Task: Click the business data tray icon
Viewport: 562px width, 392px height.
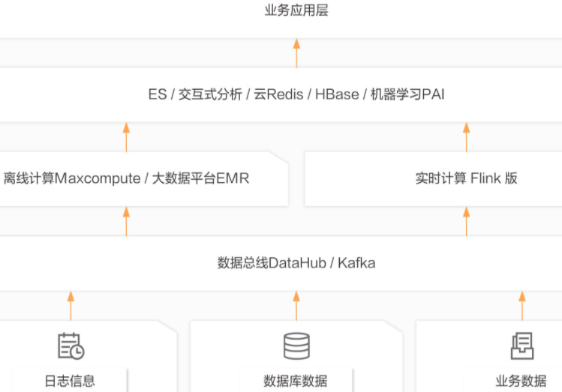Action: click(x=522, y=346)
